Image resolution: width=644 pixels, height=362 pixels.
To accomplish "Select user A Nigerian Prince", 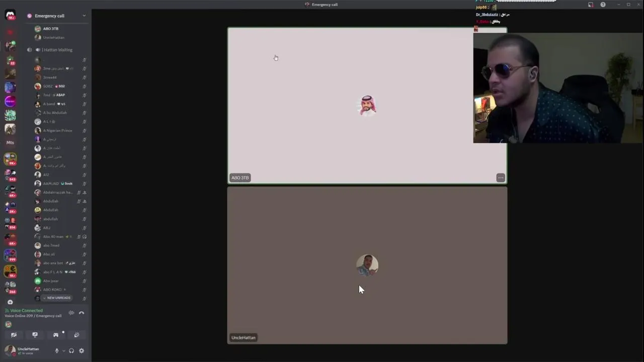I will 59,130.
